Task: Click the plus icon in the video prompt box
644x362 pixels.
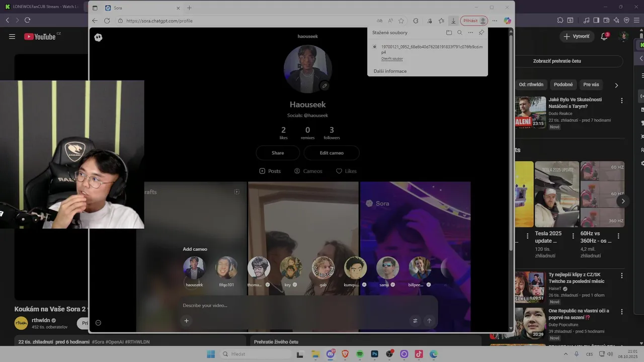Action: point(186,321)
